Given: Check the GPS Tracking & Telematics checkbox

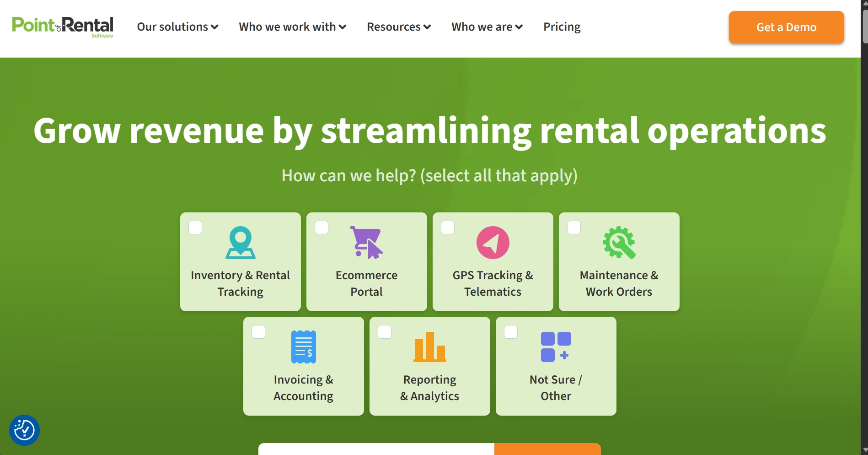Looking at the screenshot, I should (448, 227).
